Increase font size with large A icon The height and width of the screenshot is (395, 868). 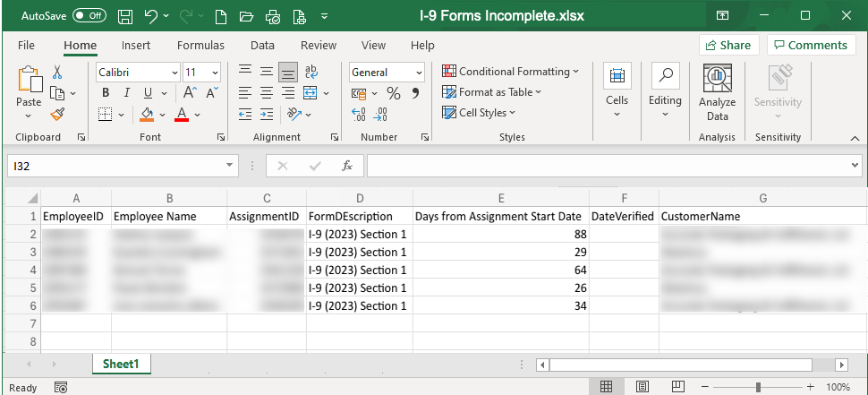(190, 92)
